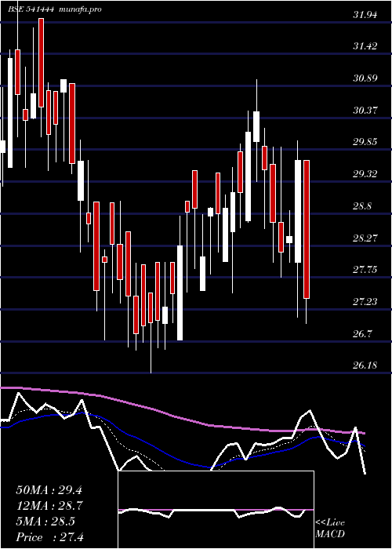This screenshot has height=549, width=392.
Task: Select the 29.85 price axis label
Action: (365, 142)
